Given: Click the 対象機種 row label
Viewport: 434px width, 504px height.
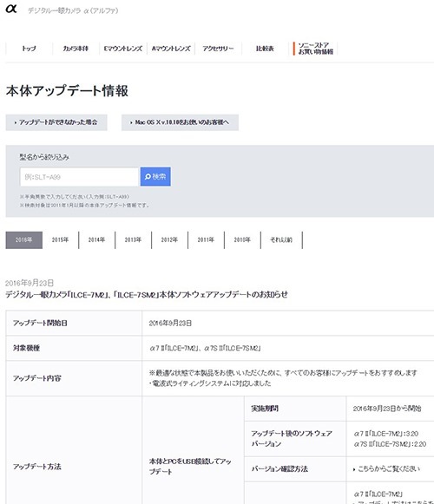Looking at the screenshot, I should click(26, 348).
